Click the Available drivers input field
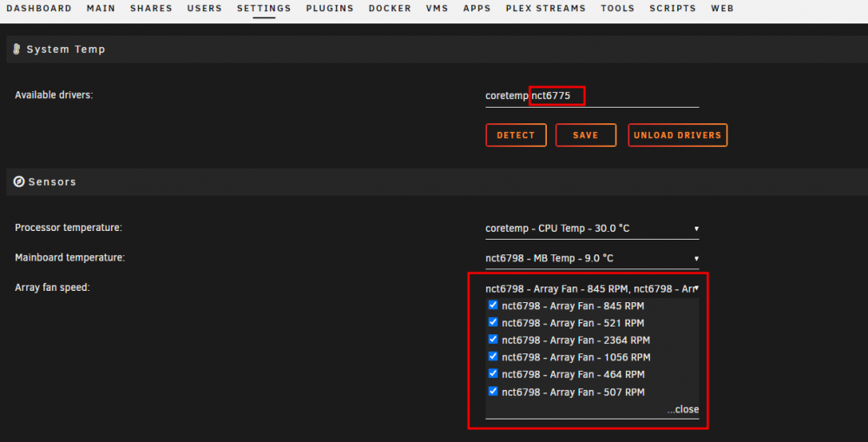This screenshot has width=868, height=442. pyautogui.click(x=592, y=96)
